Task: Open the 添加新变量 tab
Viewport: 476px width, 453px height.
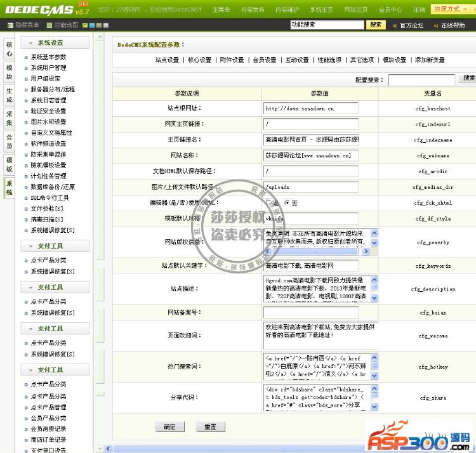Action: [430, 60]
